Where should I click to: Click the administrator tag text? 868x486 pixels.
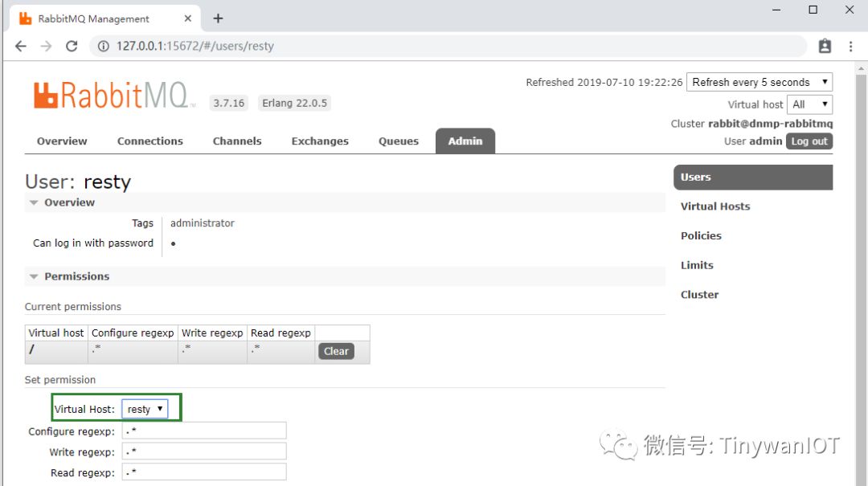pyautogui.click(x=202, y=223)
